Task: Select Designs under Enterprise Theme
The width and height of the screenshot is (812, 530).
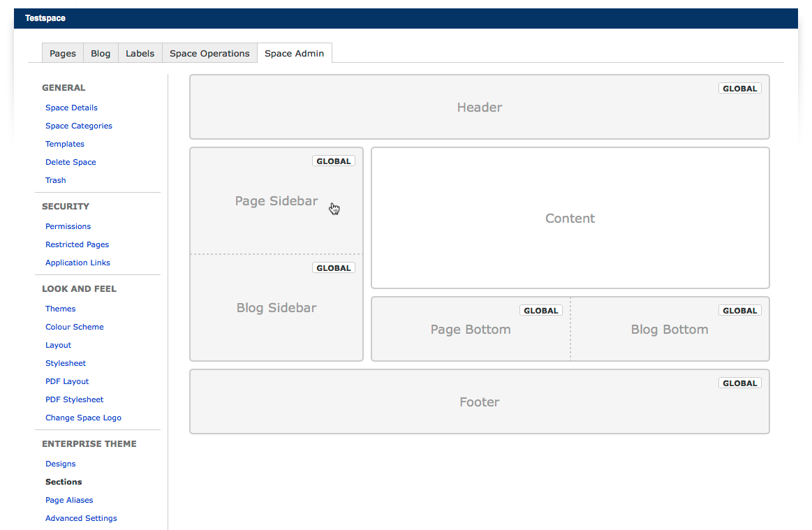Action: coord(60,464)
